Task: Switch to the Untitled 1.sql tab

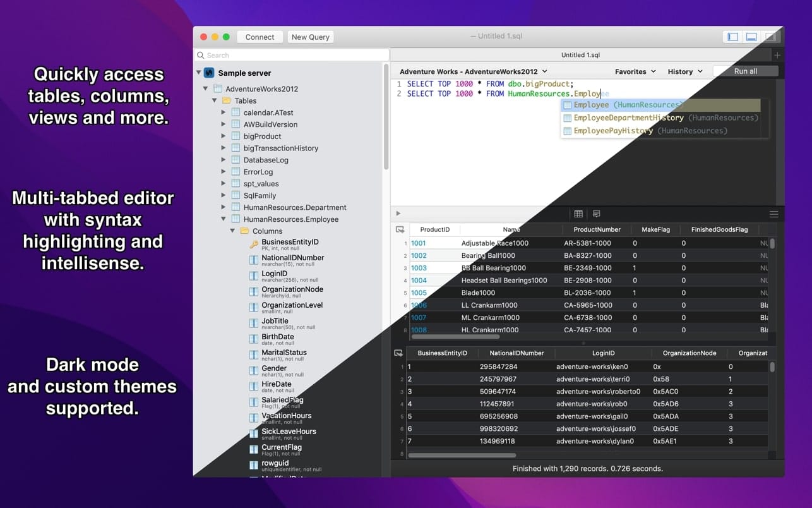Action: tap(580, 55)
